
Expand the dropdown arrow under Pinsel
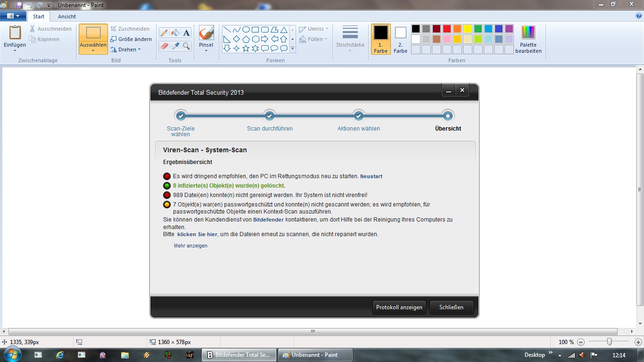click(206, 50)
